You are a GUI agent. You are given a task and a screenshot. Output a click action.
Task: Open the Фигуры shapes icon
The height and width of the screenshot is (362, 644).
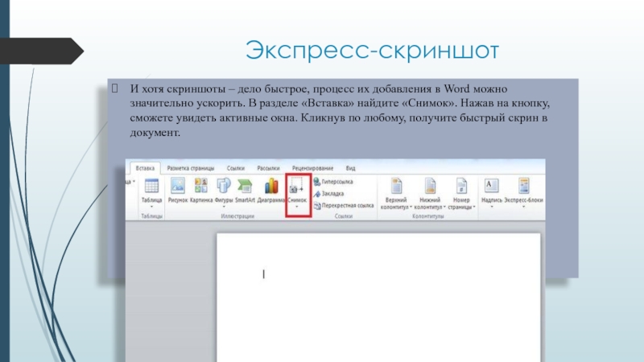tap(224, 186)
